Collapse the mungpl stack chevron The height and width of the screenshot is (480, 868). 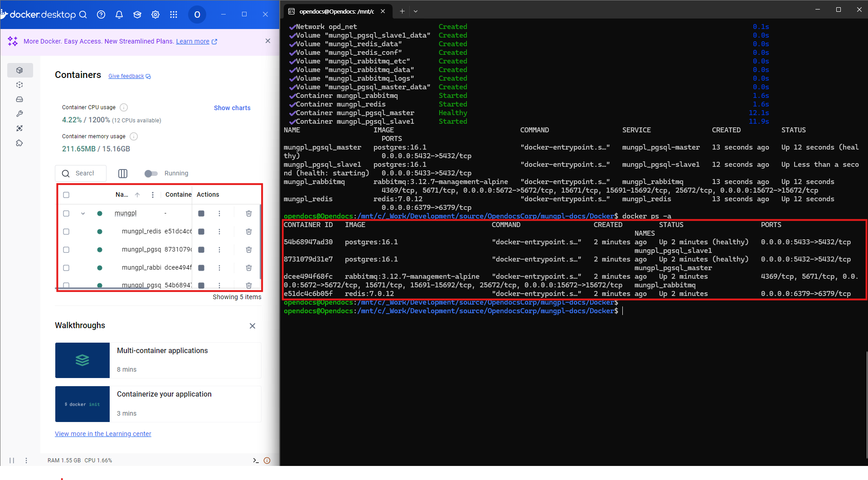tap(83, 213)
